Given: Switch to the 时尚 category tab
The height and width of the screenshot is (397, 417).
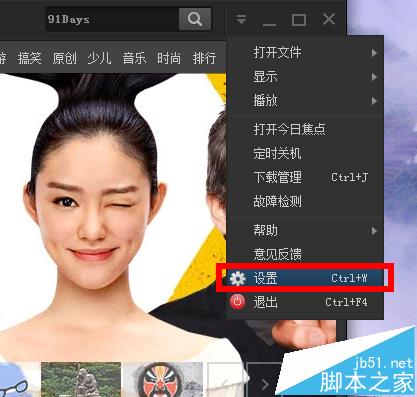Looking at the screenshot, I should click(x=169, y=58).
